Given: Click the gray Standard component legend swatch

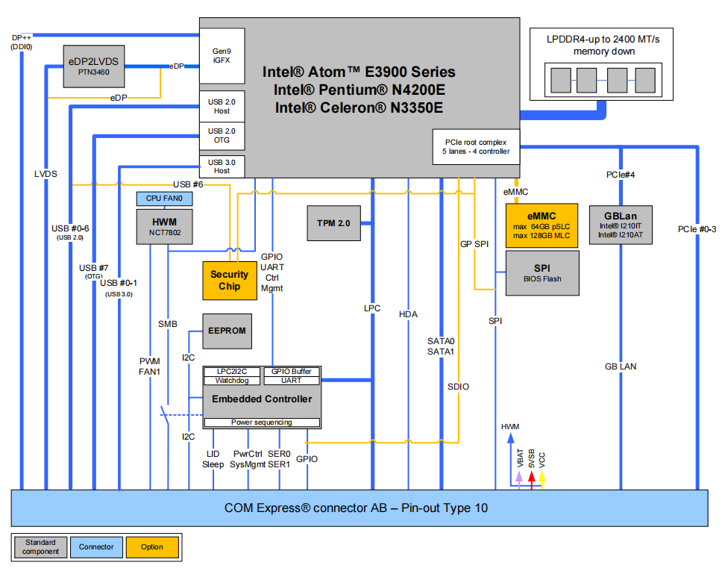Looking at the screenshot, I should point(40,547).
